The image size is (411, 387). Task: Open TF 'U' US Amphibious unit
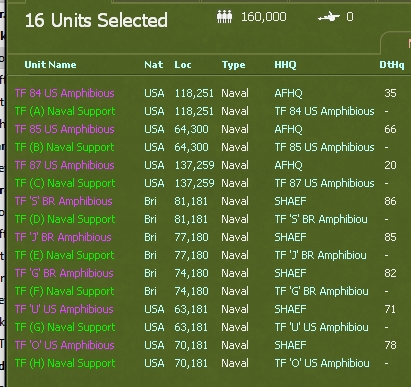[64, 309]
